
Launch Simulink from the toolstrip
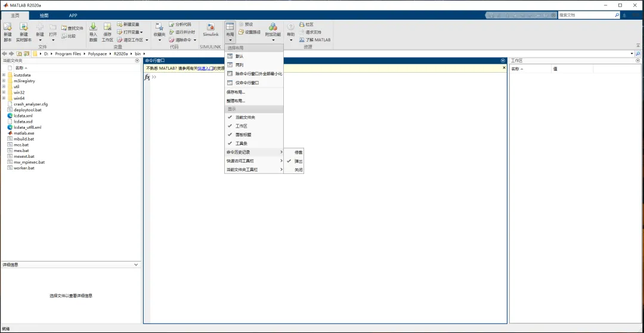pos(210,30)
